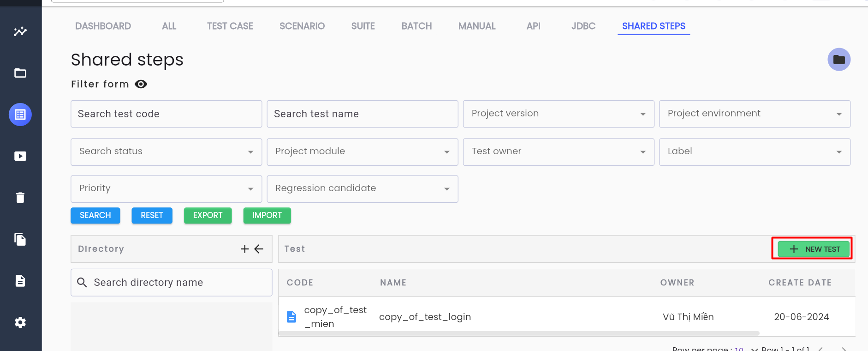868x351 pixels.
Task: Open the settings gear in sidebar
Action: 20,322
